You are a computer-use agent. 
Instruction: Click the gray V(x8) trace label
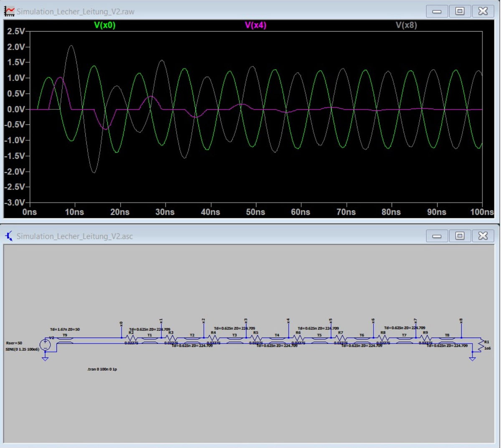(x=406, y=25)
